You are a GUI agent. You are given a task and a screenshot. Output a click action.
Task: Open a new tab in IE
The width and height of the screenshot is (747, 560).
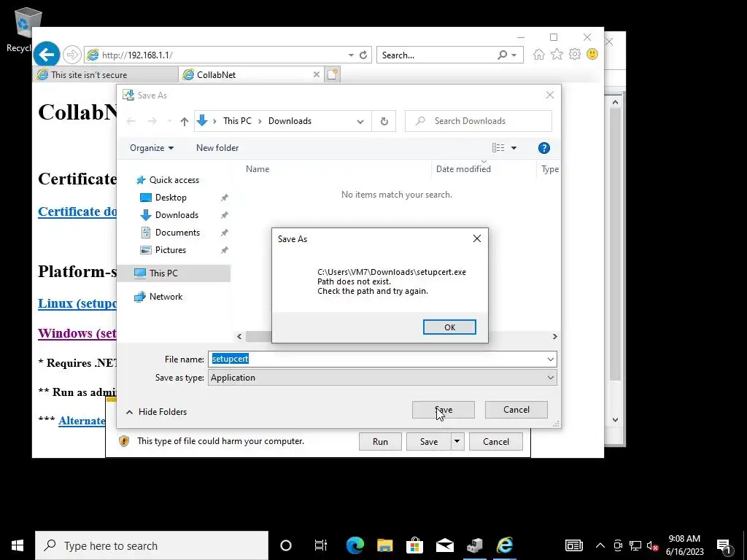click(333, 74)
